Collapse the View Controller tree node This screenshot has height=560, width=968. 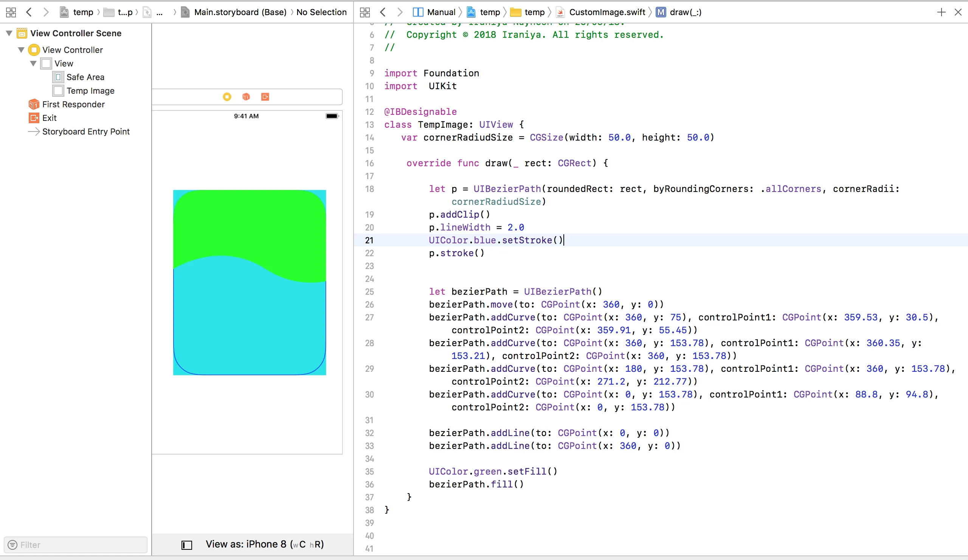coord(22,50)
